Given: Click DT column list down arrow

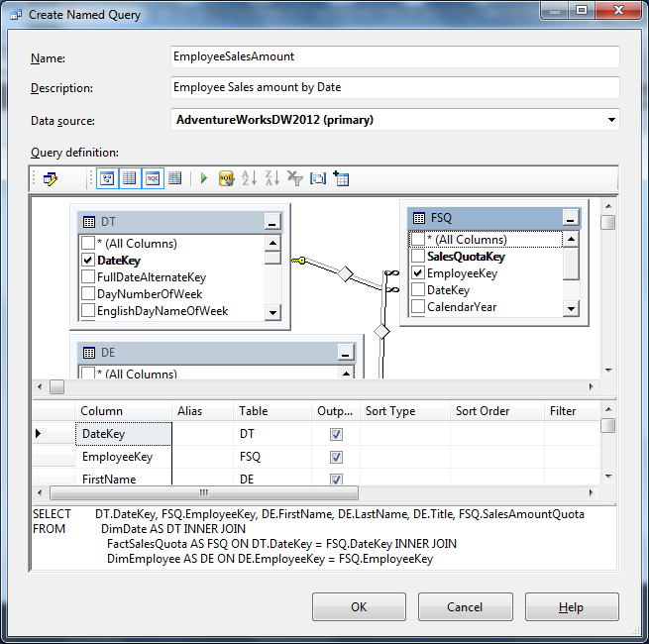Looking at the screenshot, I should (272, 312).
